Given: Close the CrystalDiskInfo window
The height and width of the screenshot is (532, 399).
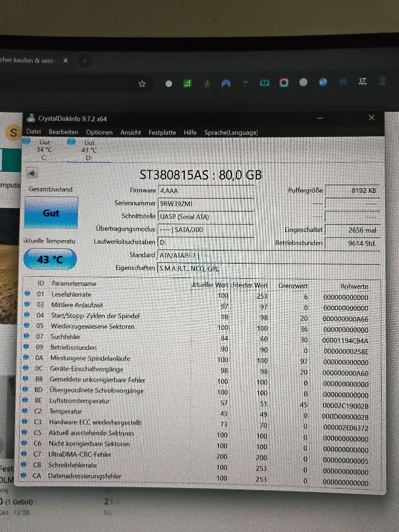Looking at the screenshot, I should point(371,117).
